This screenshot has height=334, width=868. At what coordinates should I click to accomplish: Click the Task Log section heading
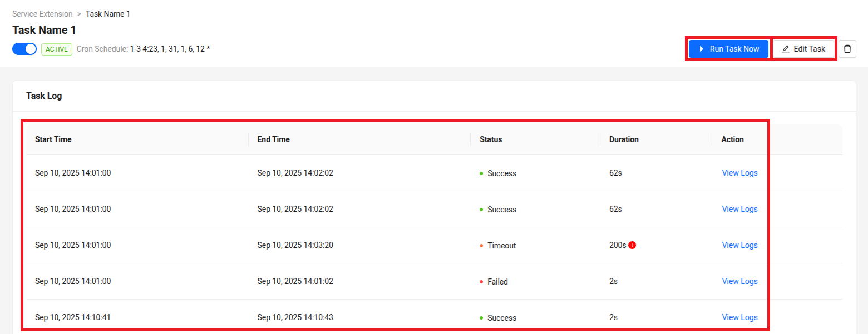coord(44,96)
